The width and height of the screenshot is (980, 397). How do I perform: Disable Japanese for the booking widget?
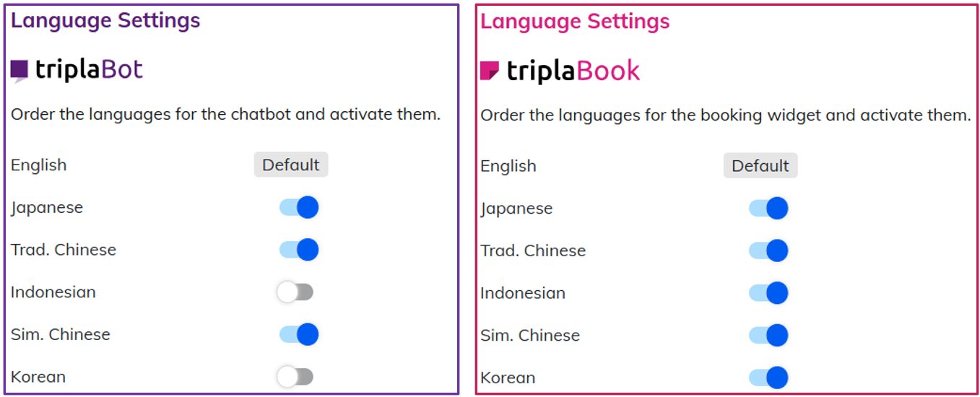(768, 208)
